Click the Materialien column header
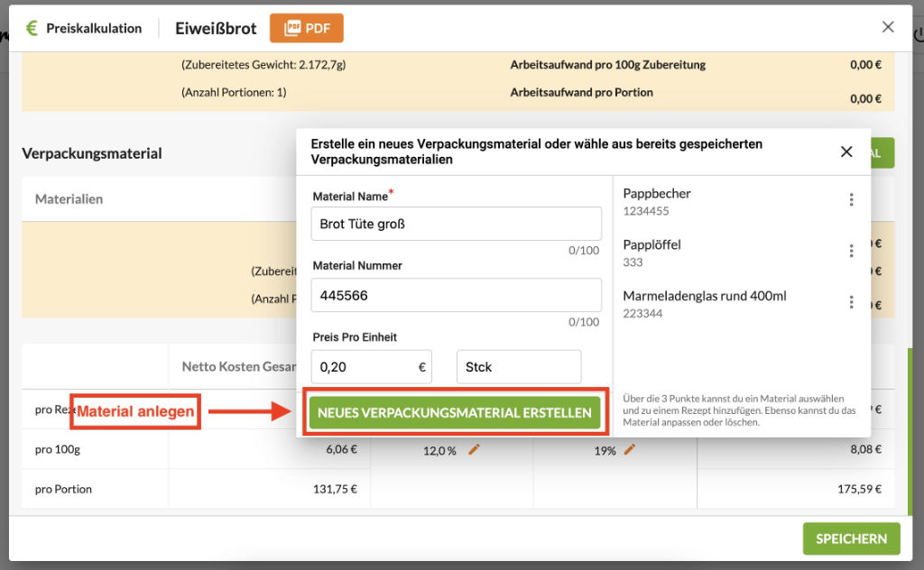Viewport: 924px width, 570px height. 69,199
